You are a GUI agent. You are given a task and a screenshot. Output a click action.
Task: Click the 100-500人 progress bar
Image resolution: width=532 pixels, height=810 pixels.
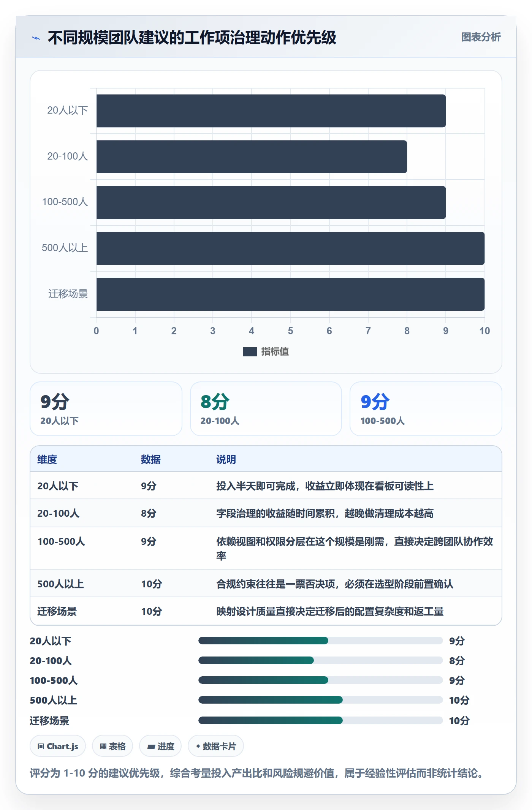click(320, 680)
